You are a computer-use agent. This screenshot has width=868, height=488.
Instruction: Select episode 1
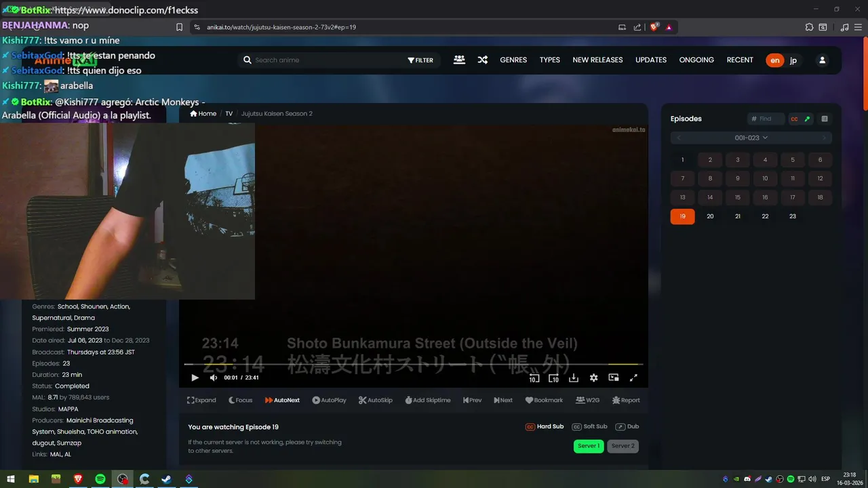point(683,160)
